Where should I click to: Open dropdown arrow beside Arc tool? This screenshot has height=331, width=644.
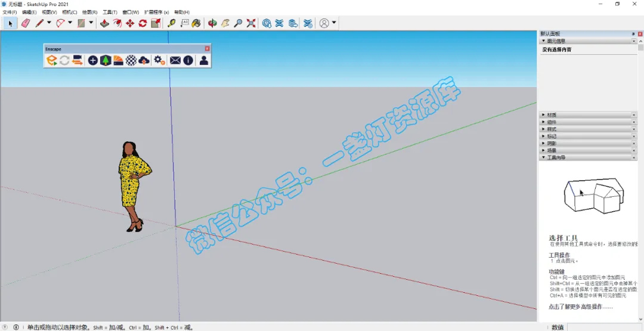click(70, 23)
